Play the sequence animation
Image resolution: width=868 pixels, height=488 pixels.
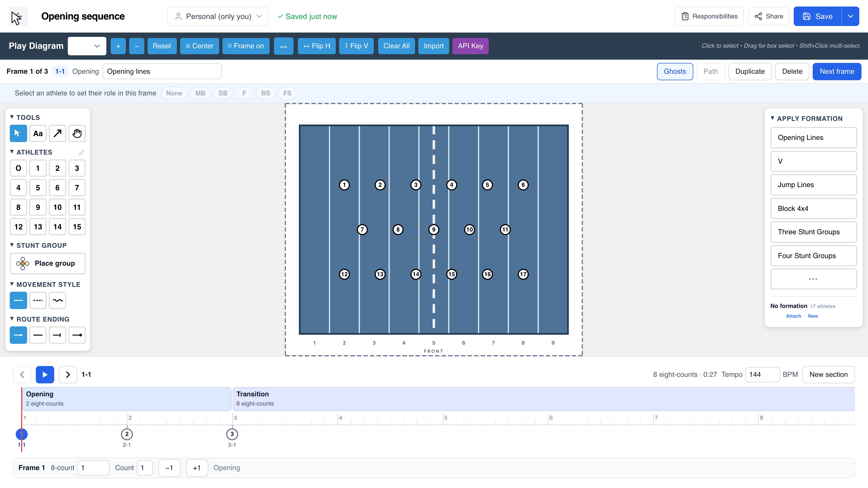[45, 374]
